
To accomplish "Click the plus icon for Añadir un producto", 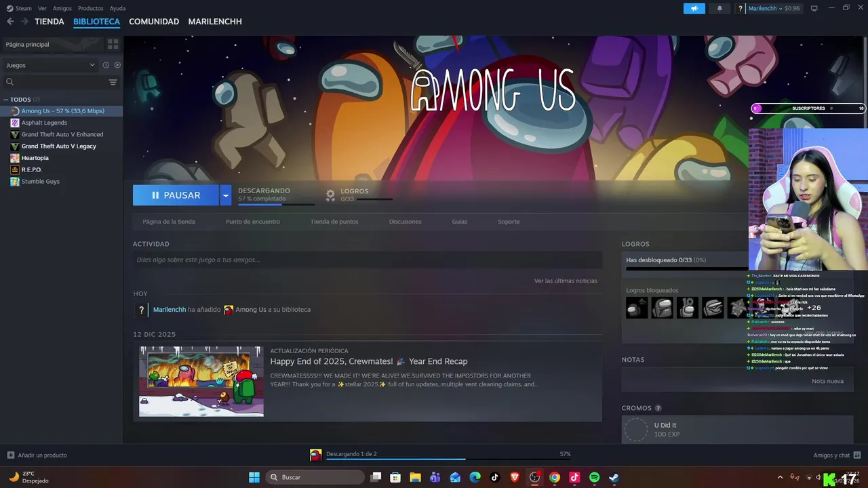I will (10, 455).
